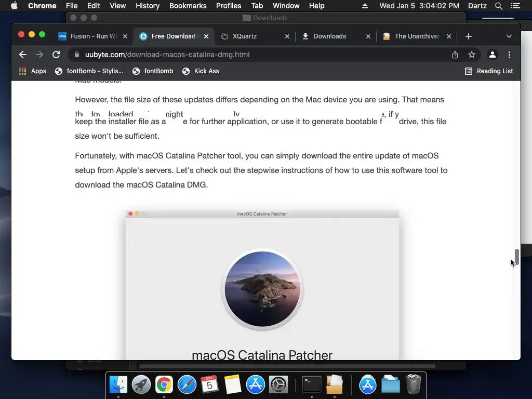Open the Kick Ass bookmark
The height and width of the screenshot is (399, 532).
pos(201,71)
